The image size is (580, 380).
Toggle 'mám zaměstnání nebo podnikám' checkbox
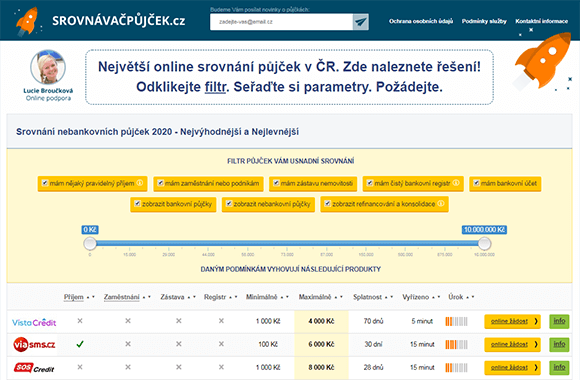161,183
